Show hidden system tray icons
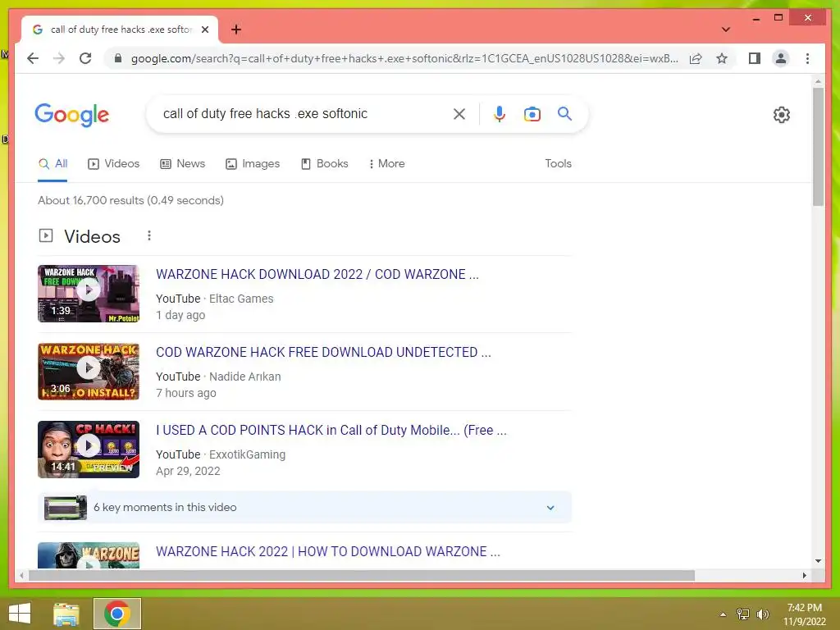Screen dimensions: 840x630 point(723,614)
